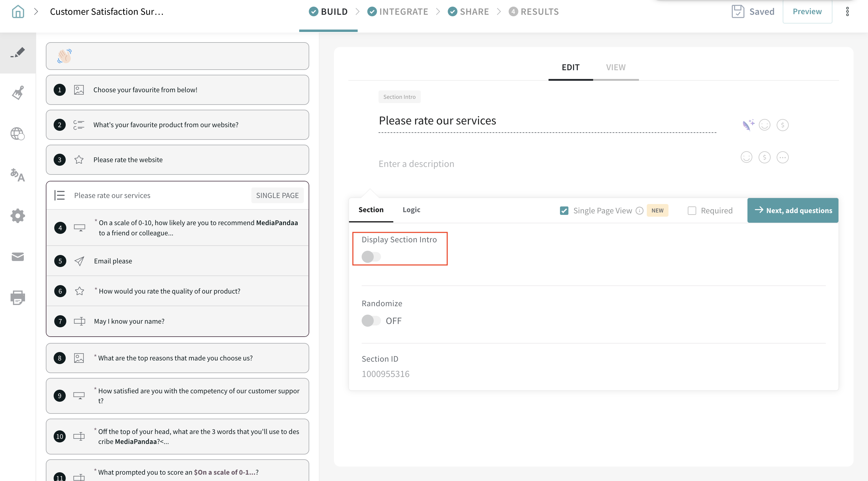Viewport: 868px width, 481px height.
Task: Open the email envelope sidebar icon
Action: tap(17, 257)
